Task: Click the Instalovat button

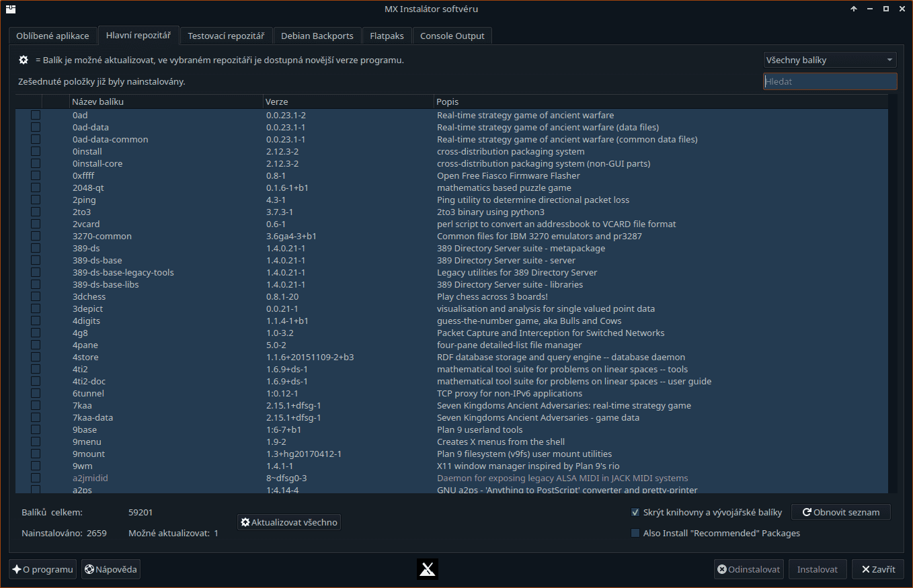Action: (x=818, y=569)
